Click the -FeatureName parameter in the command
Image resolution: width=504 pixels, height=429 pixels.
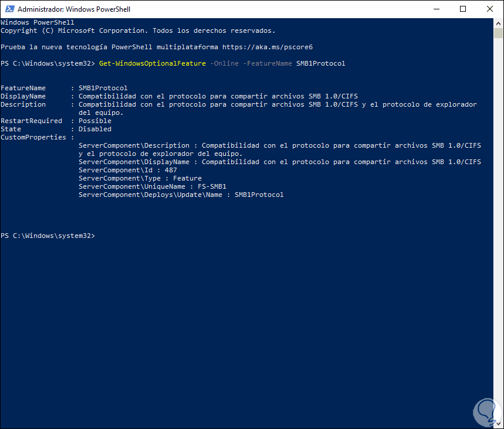coord(267,63)
